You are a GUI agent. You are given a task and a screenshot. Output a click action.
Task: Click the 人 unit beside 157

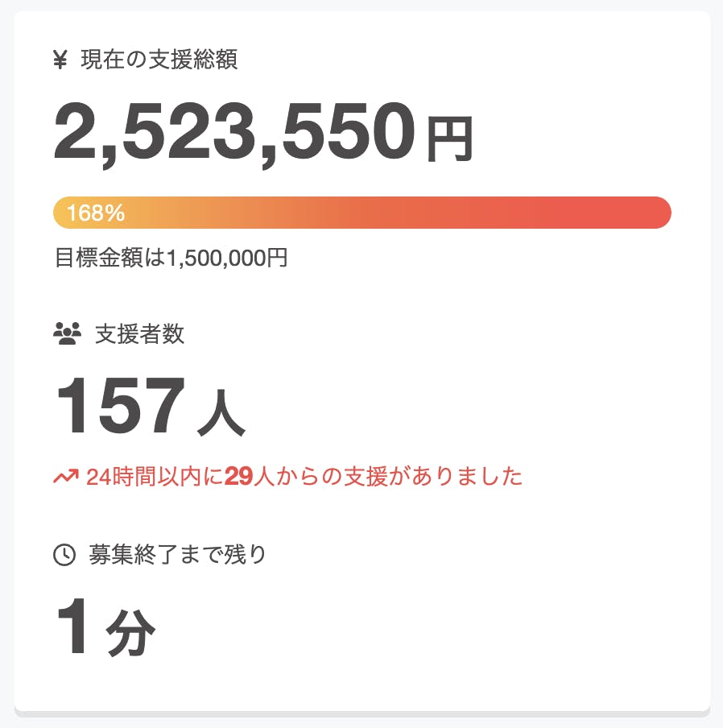point(220,416)
